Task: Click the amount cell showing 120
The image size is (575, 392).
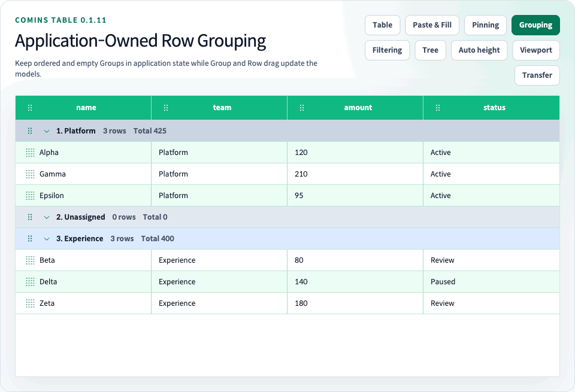Action: pos(355,153)
